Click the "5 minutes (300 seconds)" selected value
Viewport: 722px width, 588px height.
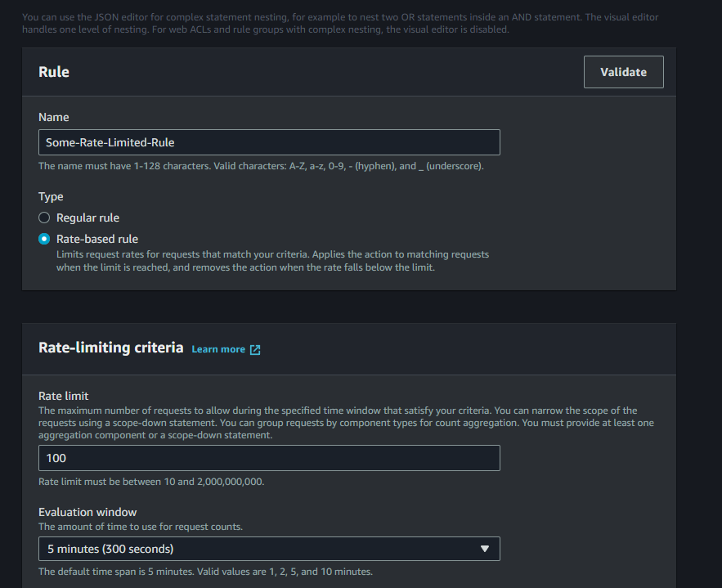(110, 549)
